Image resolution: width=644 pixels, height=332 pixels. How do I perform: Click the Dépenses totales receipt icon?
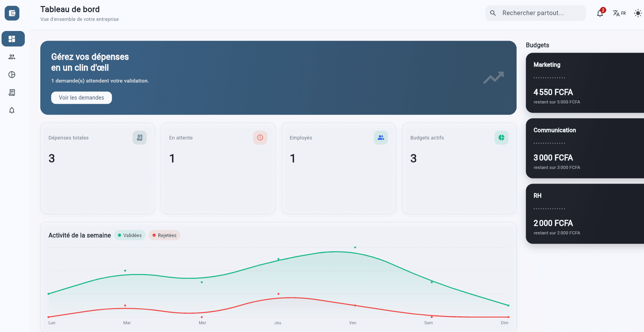click(139, 138)
